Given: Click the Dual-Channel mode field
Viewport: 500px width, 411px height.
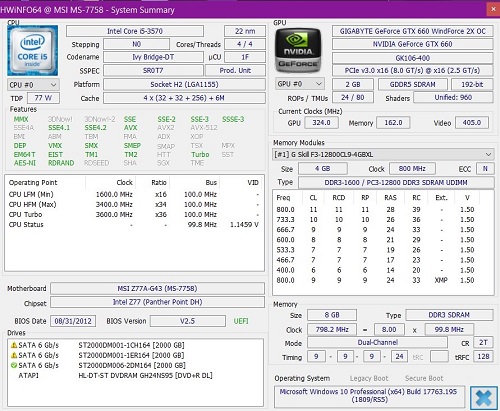Looking at the screenshot, I should (x=377, y=342).
